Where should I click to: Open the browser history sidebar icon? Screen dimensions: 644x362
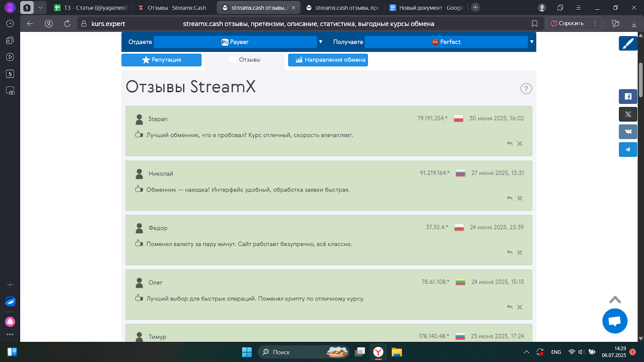tap(10, 24)
